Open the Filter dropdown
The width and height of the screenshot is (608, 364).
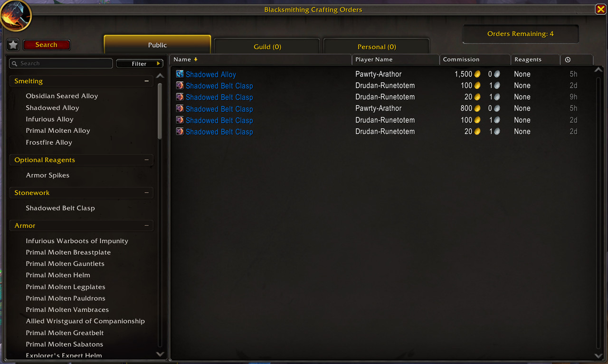click(140, 64)
